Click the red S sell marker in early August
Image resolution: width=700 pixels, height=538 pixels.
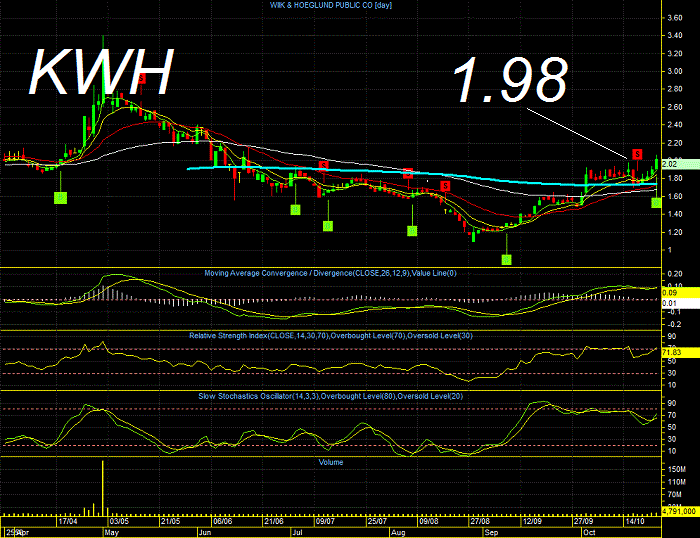(408, 173)
